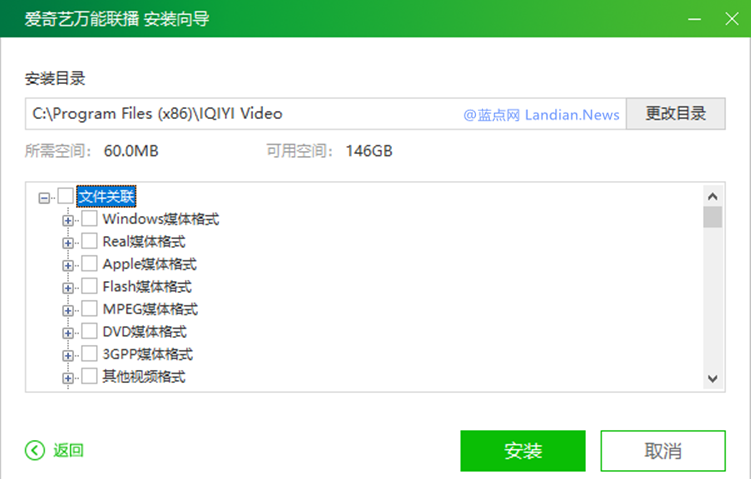Expand the 其他视频格式 node

68,378
